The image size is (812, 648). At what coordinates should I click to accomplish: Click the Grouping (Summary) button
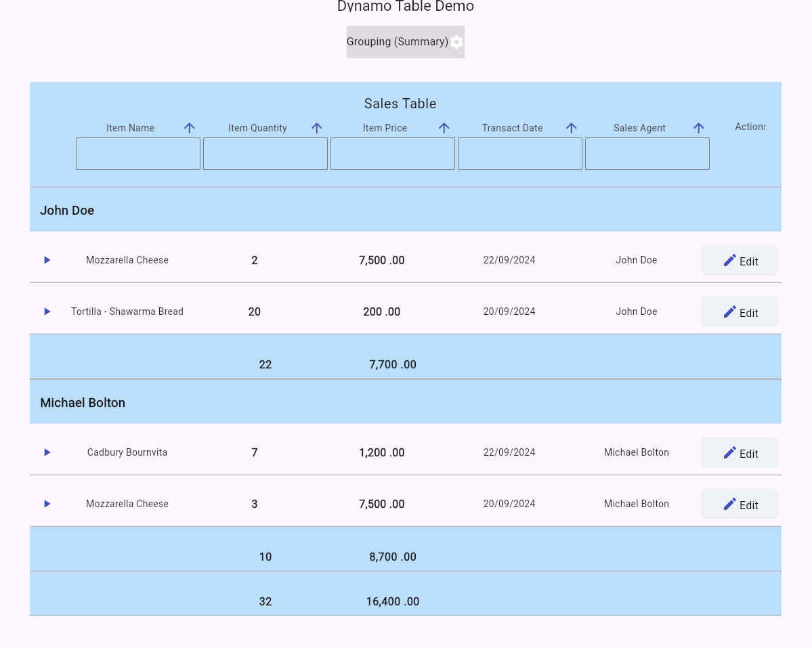[406, 42]
